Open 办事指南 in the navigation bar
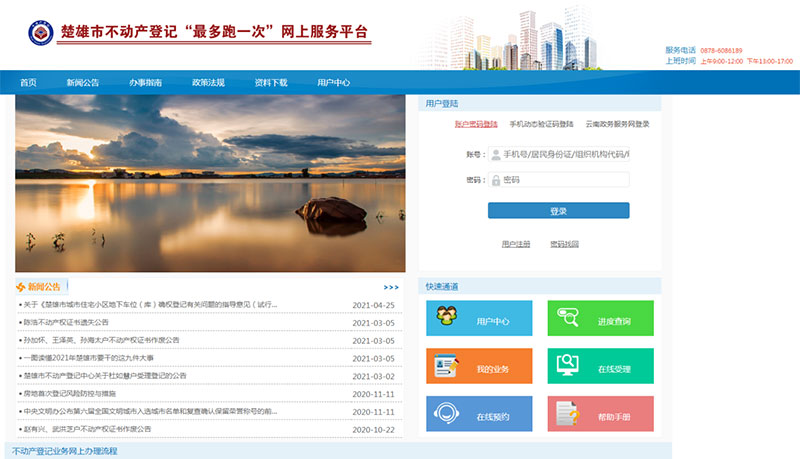The width and height of the screenshot is (800, 459). tap(145, 83)
